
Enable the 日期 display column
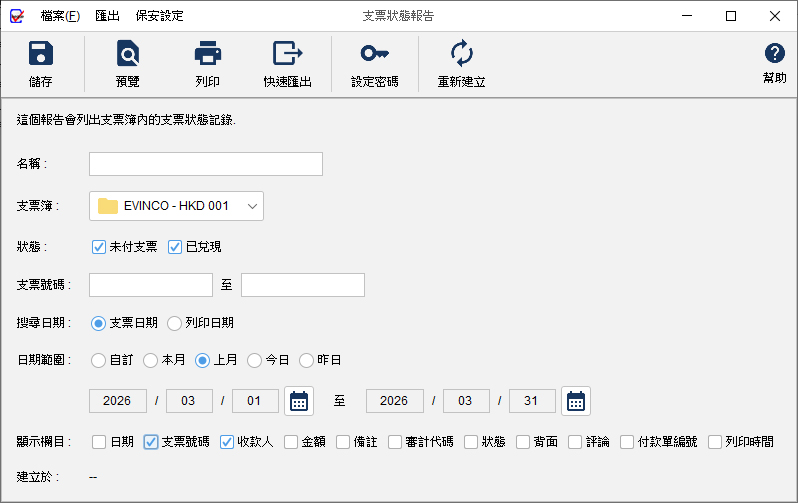[x=99, y=442]
